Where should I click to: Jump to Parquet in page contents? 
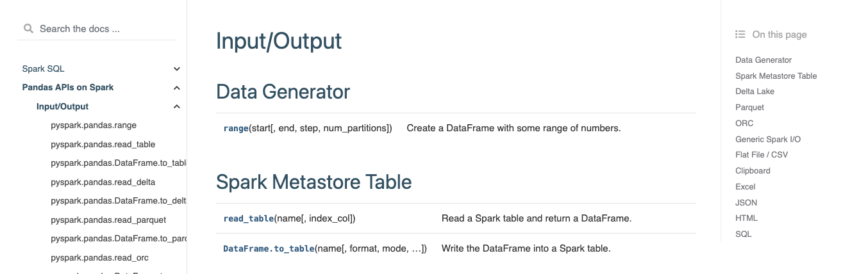coord(749,108)
